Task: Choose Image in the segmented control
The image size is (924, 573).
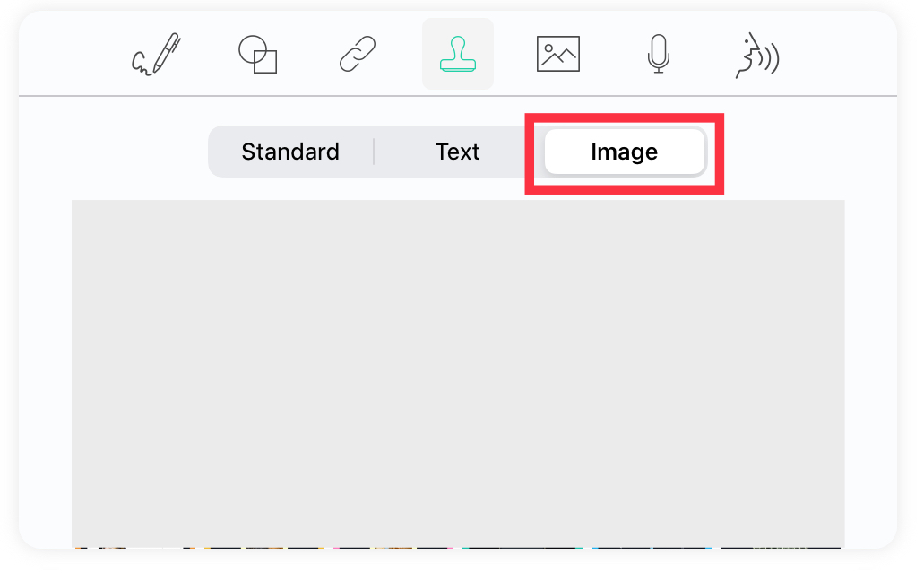Action: 625,152
